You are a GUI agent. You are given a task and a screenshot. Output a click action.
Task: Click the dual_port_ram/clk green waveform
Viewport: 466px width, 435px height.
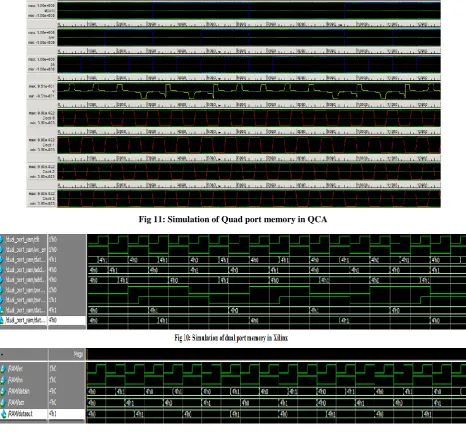(276, 239)
